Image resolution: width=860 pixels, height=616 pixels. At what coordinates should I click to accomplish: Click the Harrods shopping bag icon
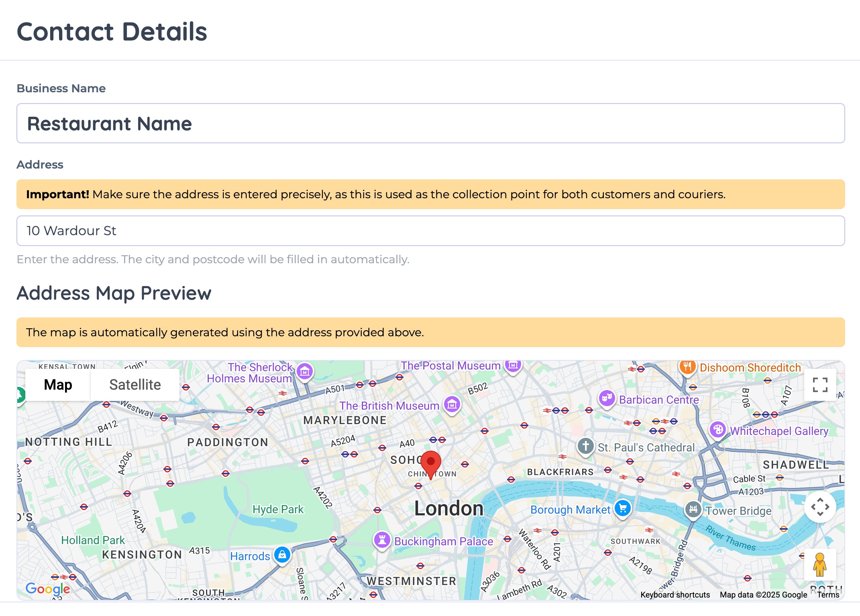(x=282, y=555)
